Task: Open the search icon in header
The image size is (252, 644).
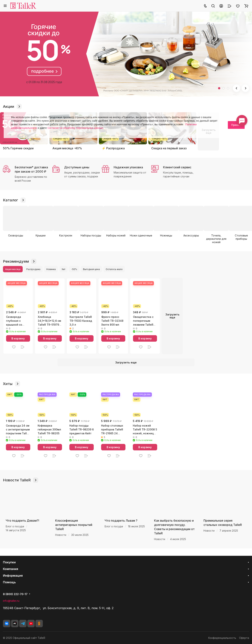Action: pos(213,6)
